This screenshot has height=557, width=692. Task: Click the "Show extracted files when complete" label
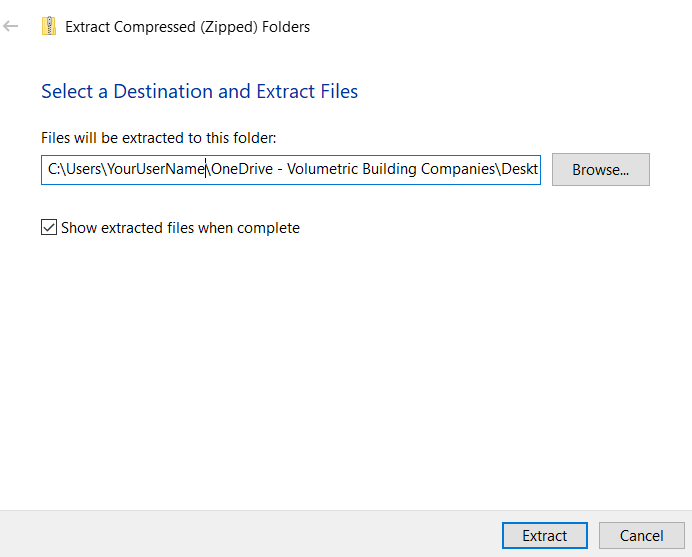click(x=180, y=228)
